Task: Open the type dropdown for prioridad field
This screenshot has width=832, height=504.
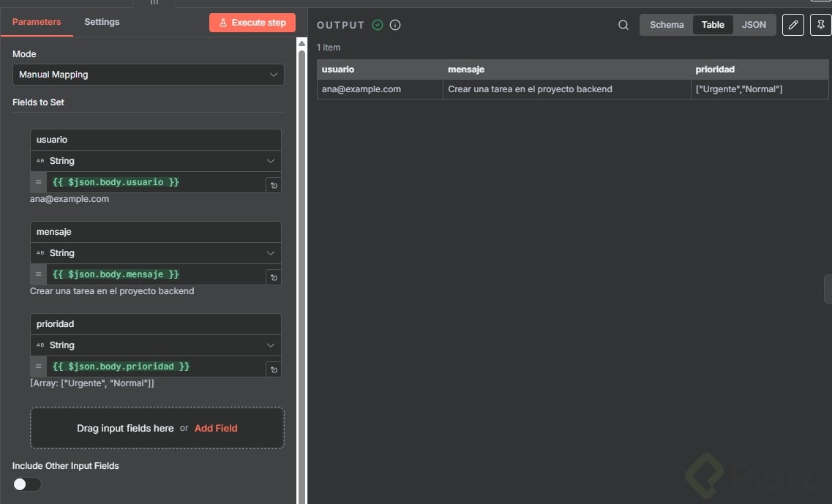Action: pyautogui.click(x=155, y=345)
